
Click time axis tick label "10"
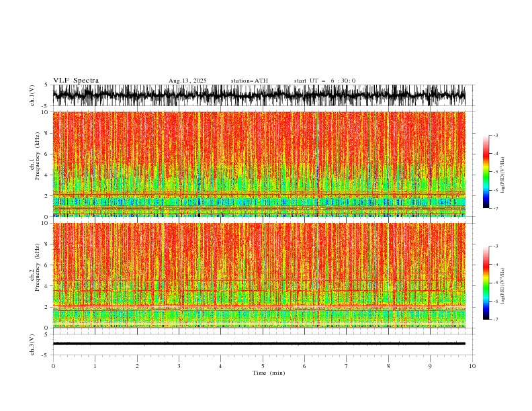pyautogui.click(x=472, y=366)
